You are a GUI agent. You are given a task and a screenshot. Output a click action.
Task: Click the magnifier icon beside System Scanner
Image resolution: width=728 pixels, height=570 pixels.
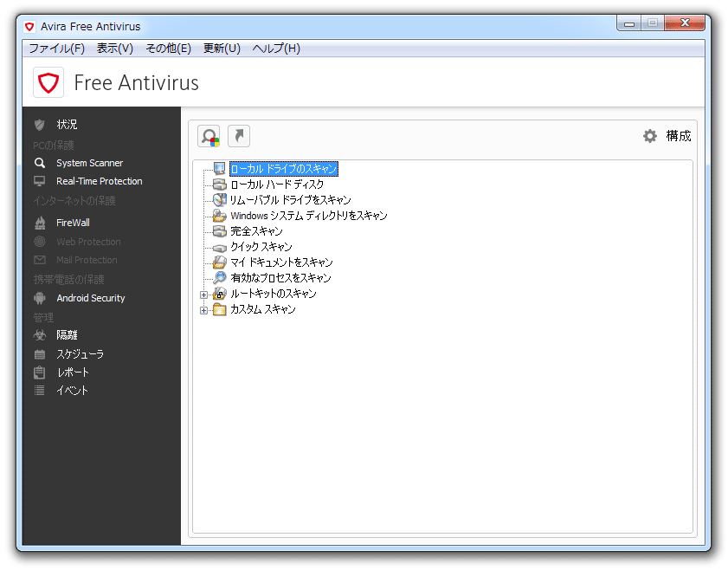(40, 163)
